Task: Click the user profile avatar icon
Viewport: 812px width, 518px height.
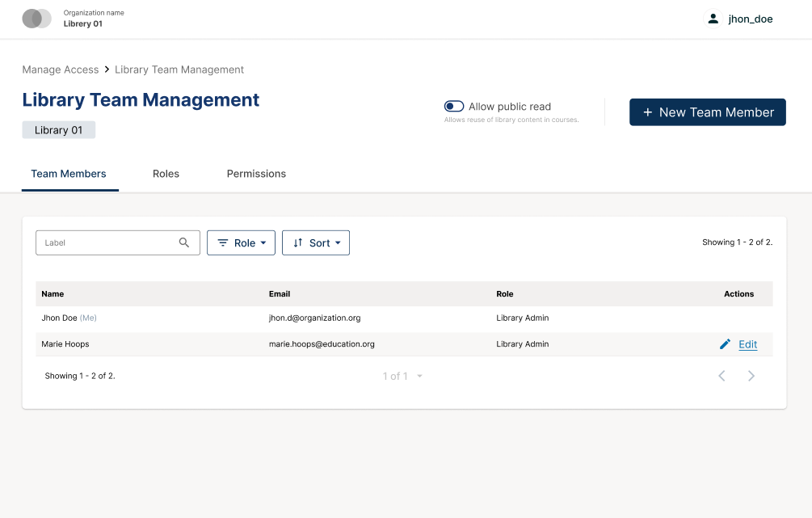Action: 713,19
